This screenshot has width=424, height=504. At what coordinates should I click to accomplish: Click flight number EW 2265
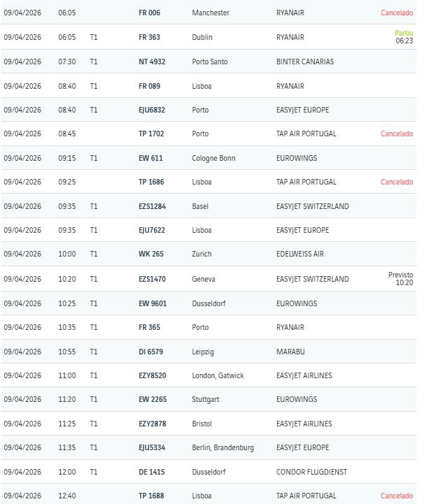click(x=153, y=399)
